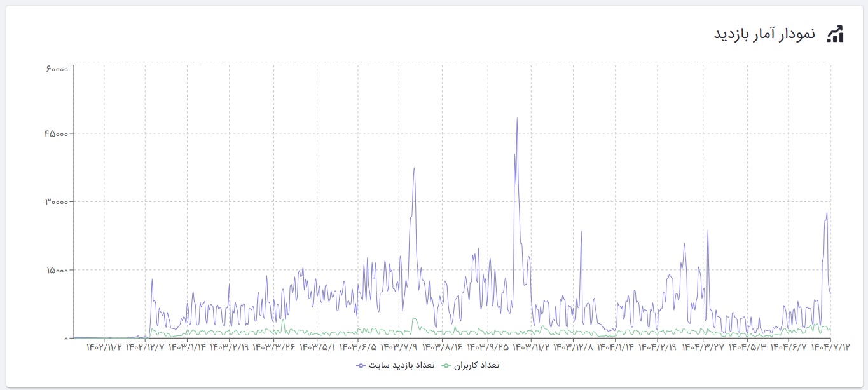Click the نمودار آمار بازدید heading
The image size is (868, 390).
tap(764, 34)
